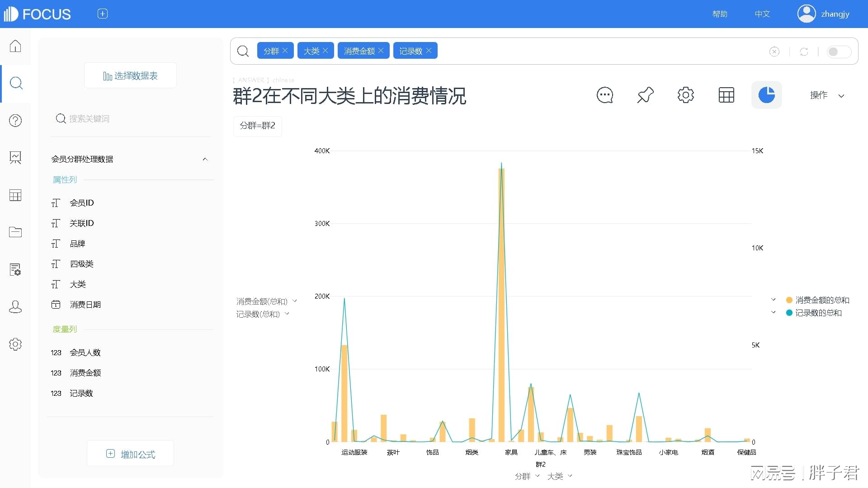The image size is (868, 488).
Task: Refresh the search results
Action: pos(804,52)
